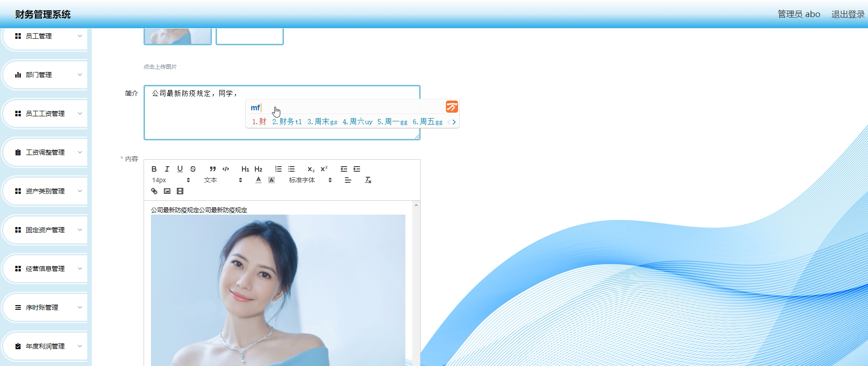
Task: Open the 标准字体 font family dropdown
Action: pyautogui.click(x=310, y=180)
